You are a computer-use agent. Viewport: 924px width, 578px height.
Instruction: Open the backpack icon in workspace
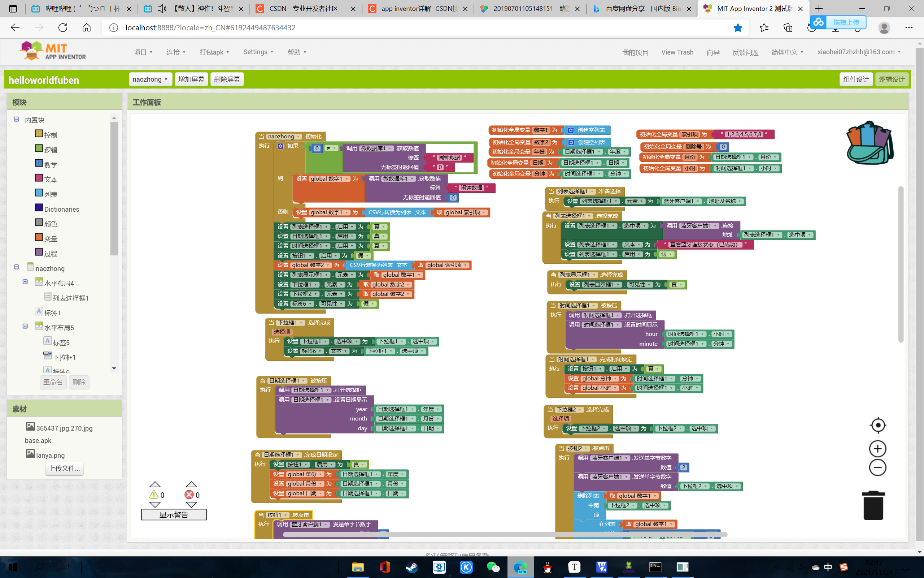(x=870, y=143)
